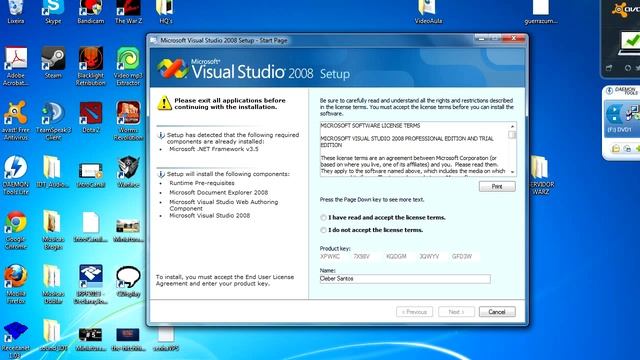Select the SERVIDOR WARZ folder
The width and height of the screenshot is (640, 360).
(x=540, y=176)
